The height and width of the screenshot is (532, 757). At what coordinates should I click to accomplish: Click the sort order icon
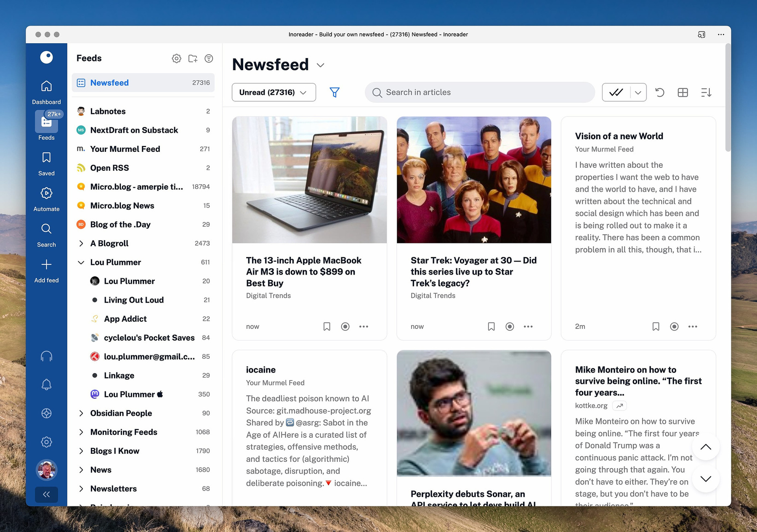[x=706, y=92]
